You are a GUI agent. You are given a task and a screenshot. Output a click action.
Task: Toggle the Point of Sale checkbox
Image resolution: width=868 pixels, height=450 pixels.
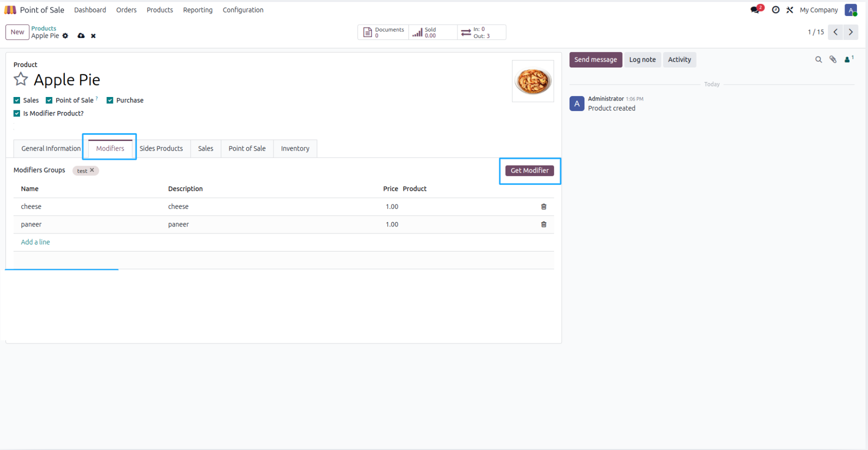49,100
